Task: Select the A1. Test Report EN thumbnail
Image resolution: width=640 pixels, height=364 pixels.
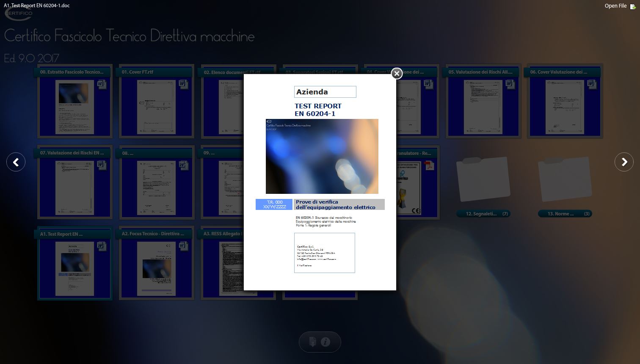Action: (74, 268)
